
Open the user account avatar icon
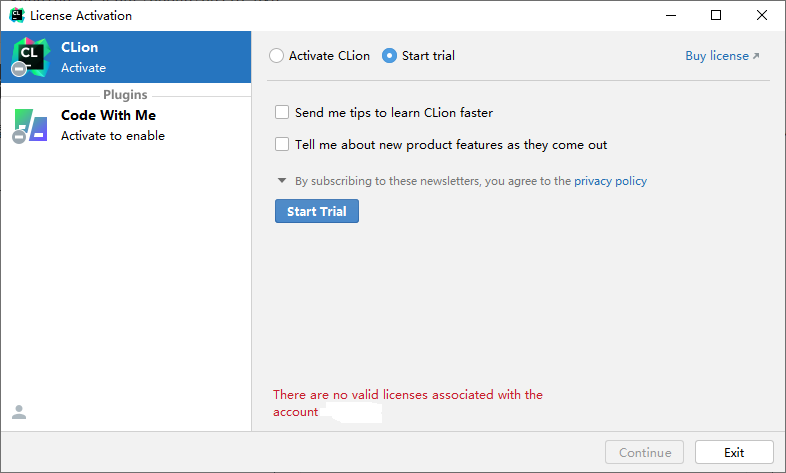19,412
